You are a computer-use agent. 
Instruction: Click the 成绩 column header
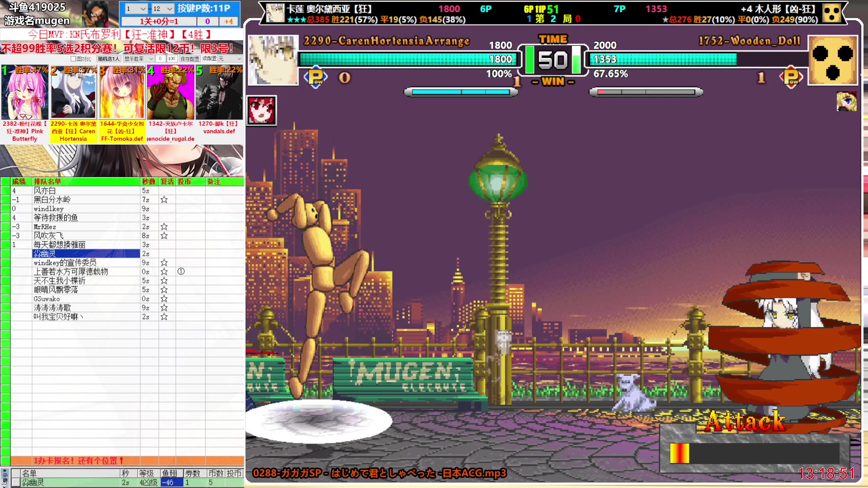click(21, 182)
